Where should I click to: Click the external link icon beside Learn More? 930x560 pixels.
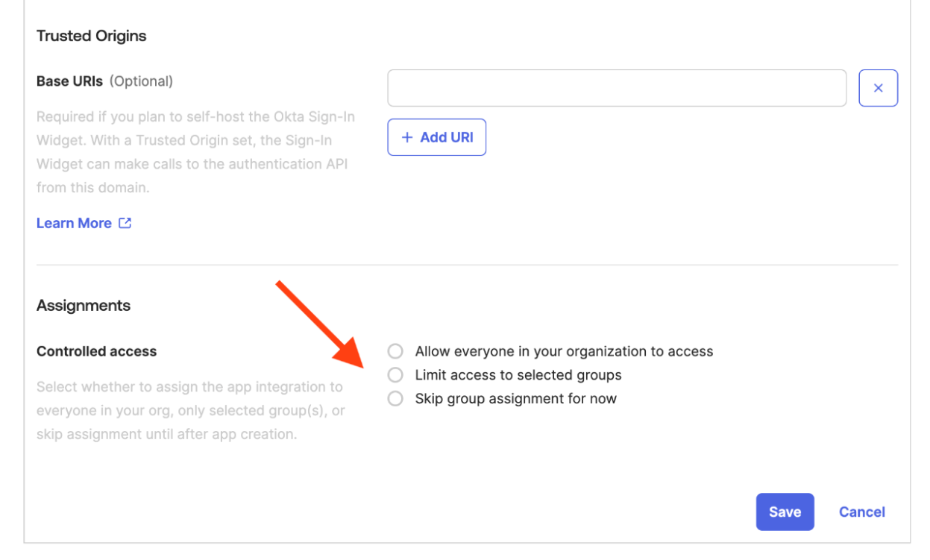click(x=125, y=223)
